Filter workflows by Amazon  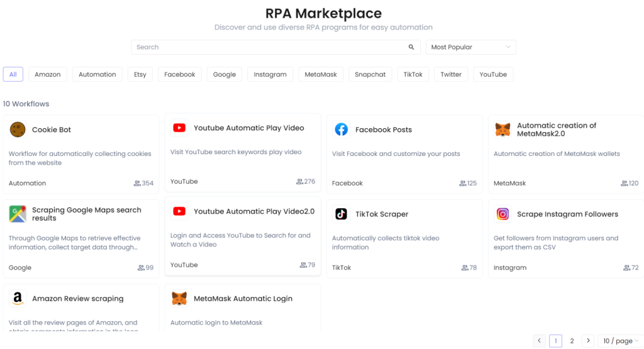coord(48,74)
